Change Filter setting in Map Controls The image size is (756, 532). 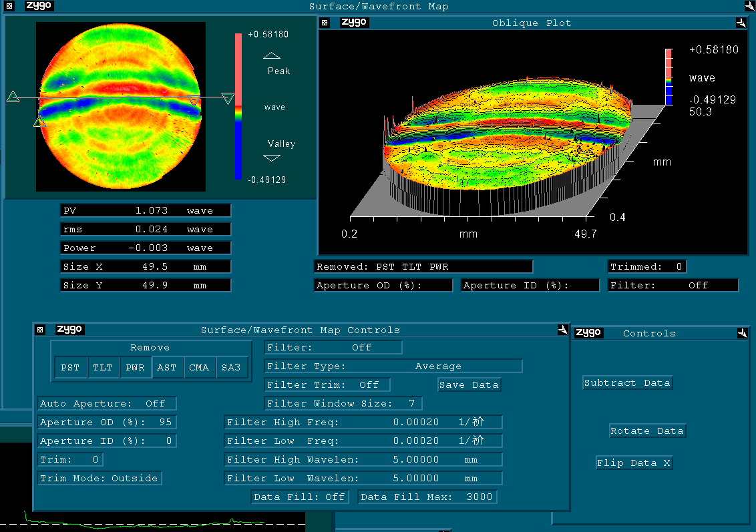tap(333, 348)
